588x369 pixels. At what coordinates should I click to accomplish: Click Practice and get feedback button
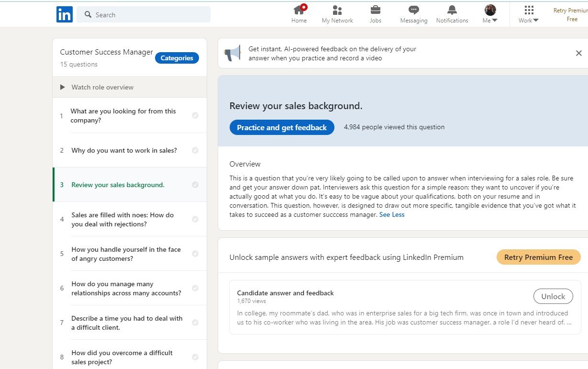point(282,127)
